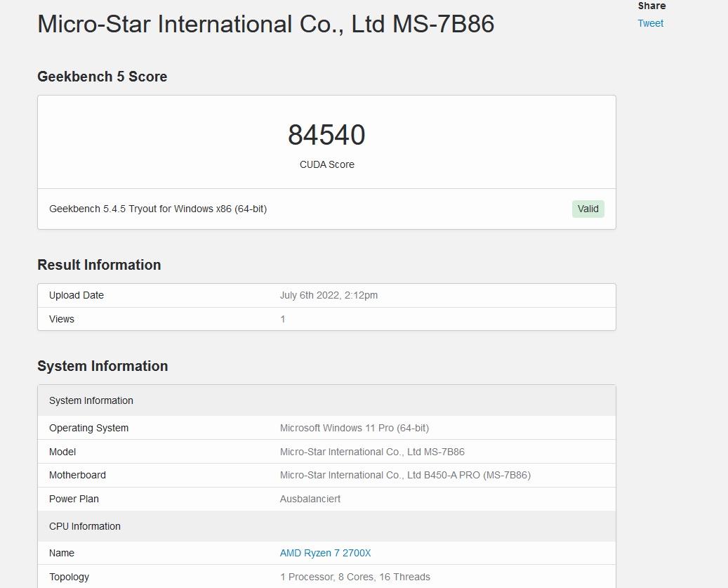Click the Result Information heading
This screenshot has width=728, height=588.
99,265
